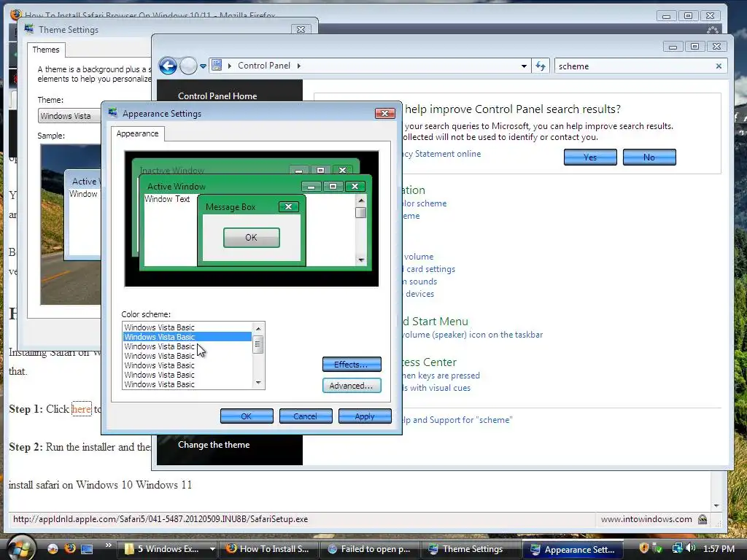Viewport: 747px width, 560px height.
Task: Open the network tray icon
Action: [x=677, y=548]
